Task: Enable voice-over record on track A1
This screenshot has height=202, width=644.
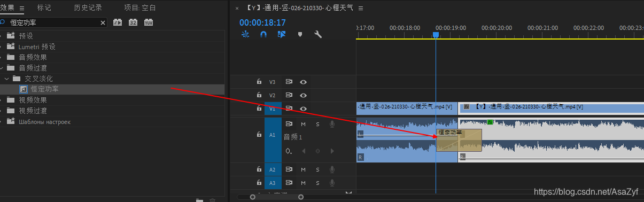Action: pyautogui.click(x=332, y=124)
